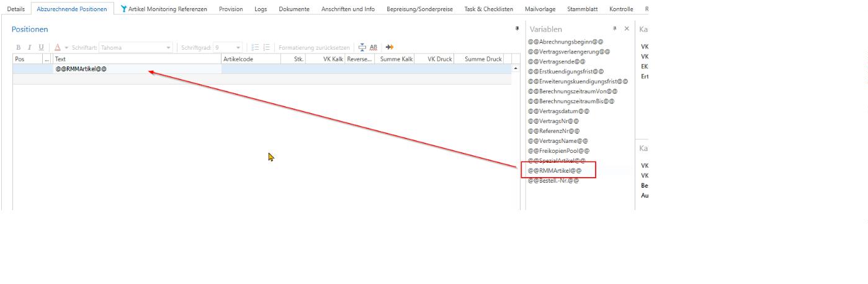Open the Bepreisung/Sonderpreise tab

(x=419, y=9)
